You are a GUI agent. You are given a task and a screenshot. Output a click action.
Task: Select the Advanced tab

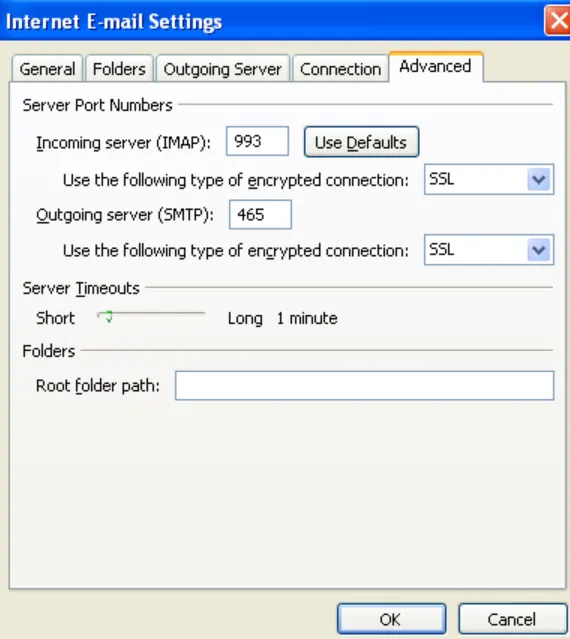tap(436, 66)
